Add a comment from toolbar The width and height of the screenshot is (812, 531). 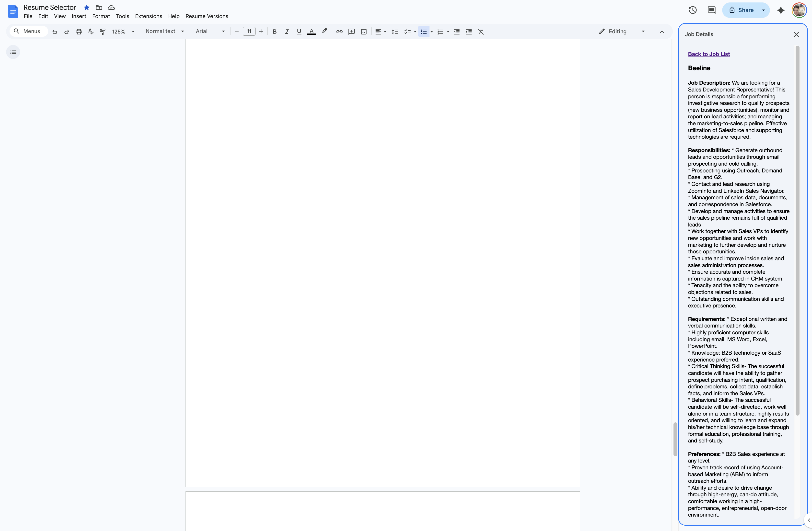point(351,32)
